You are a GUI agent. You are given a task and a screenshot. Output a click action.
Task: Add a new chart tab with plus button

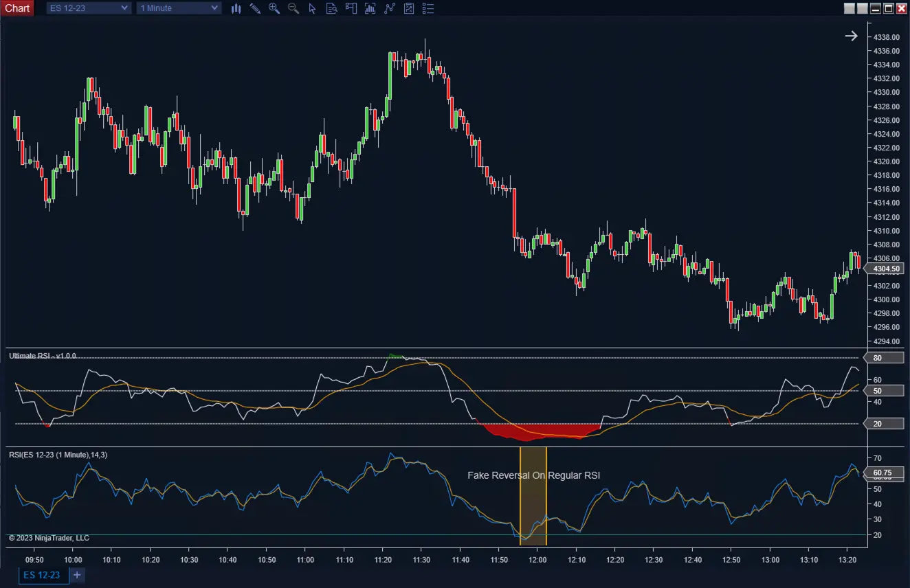[77, 575]
